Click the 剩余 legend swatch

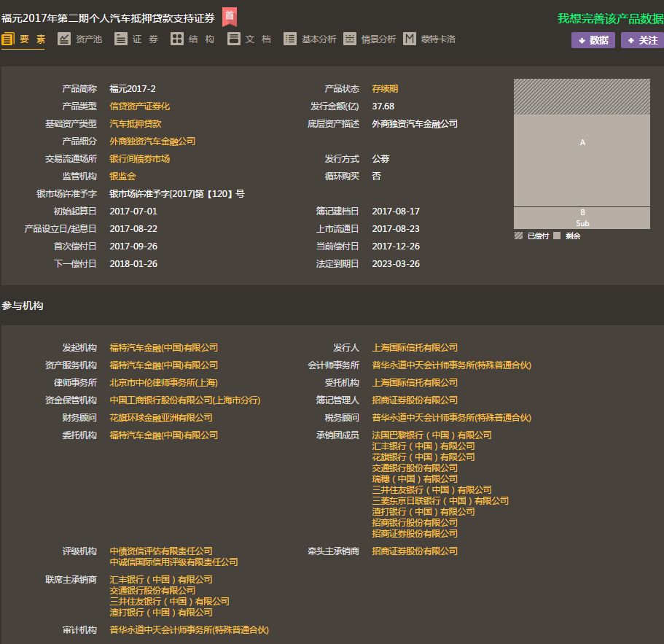tap(557, 236)
